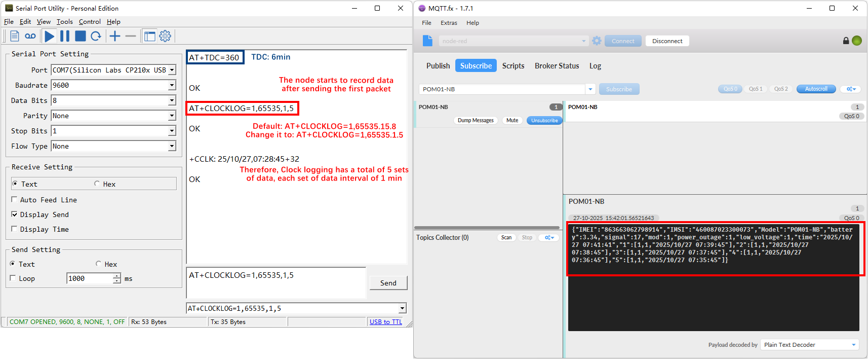Open settings gear in Serial Port Utility toolbar
Screen dimensions: 868x359
(166, 36)
